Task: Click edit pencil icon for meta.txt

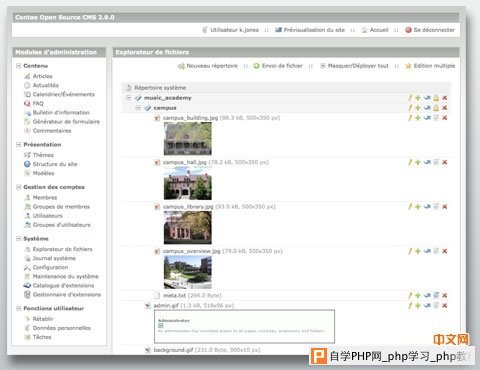Action: coord(410,295)
